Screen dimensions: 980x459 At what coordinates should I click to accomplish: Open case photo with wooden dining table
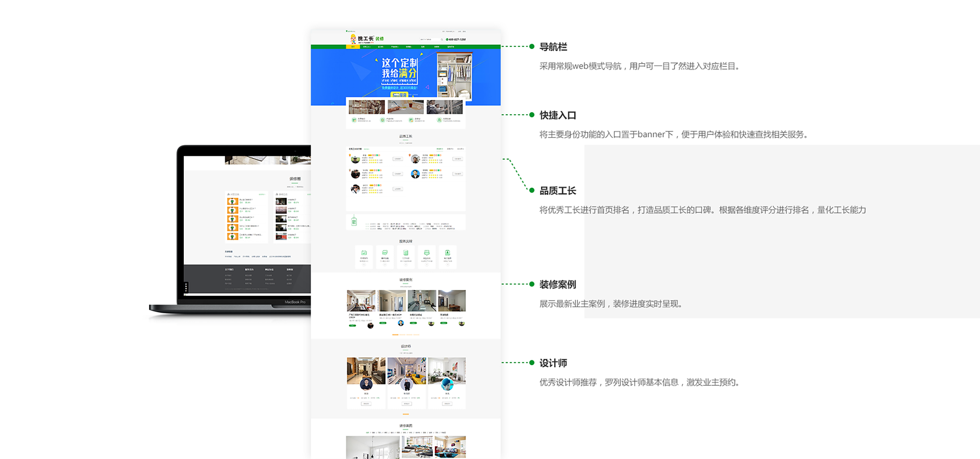(452, 301)
